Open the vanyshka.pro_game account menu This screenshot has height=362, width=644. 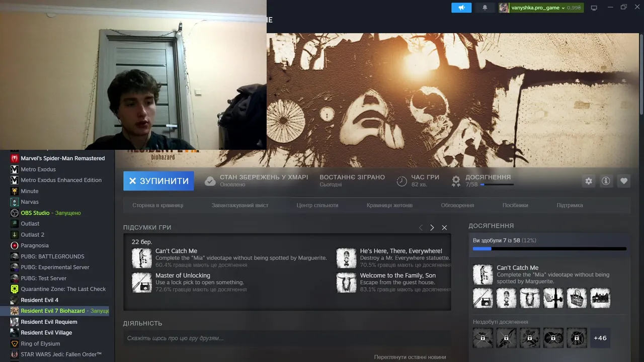[x=541, y=8]
